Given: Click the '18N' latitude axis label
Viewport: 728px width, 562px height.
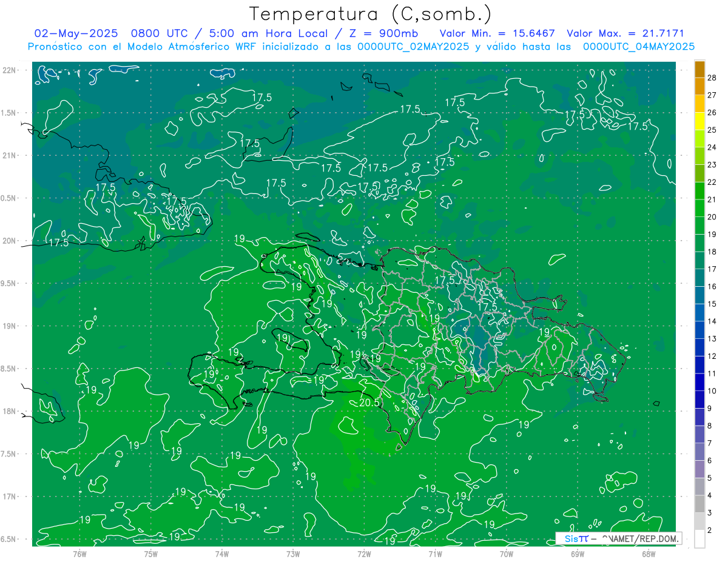Looking at the screenshot, I should pyautogui.click(x=9, y=411).
